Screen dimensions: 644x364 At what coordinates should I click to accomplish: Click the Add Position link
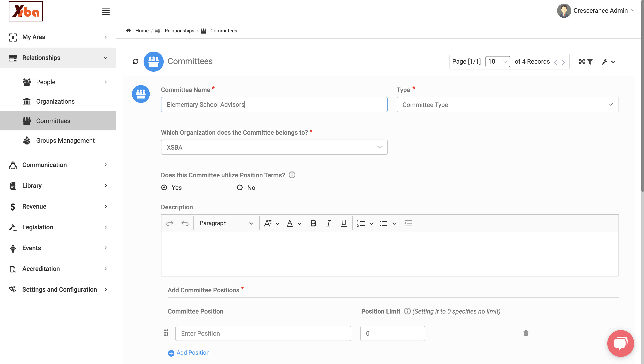(189, 353)
